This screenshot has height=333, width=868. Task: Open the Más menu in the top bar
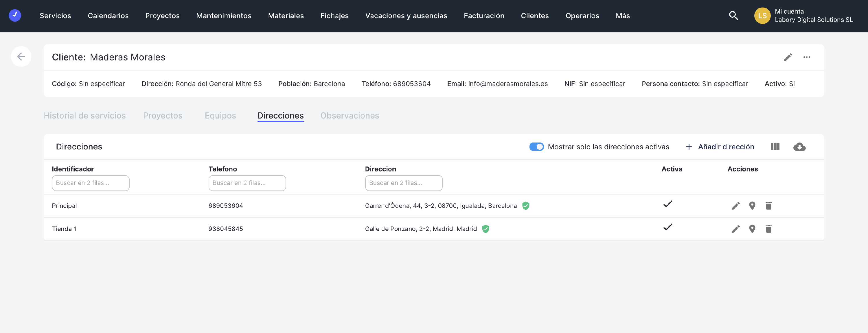pos(622,16)
